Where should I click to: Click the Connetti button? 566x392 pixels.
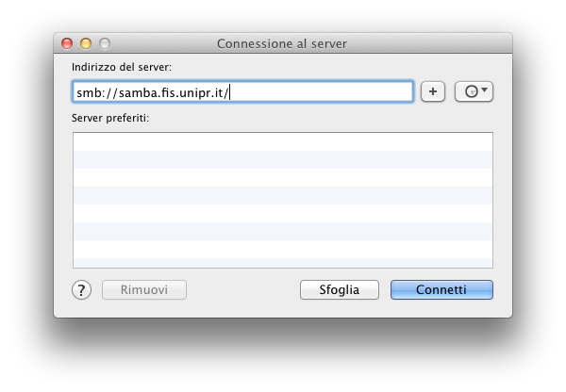[441, 290]
